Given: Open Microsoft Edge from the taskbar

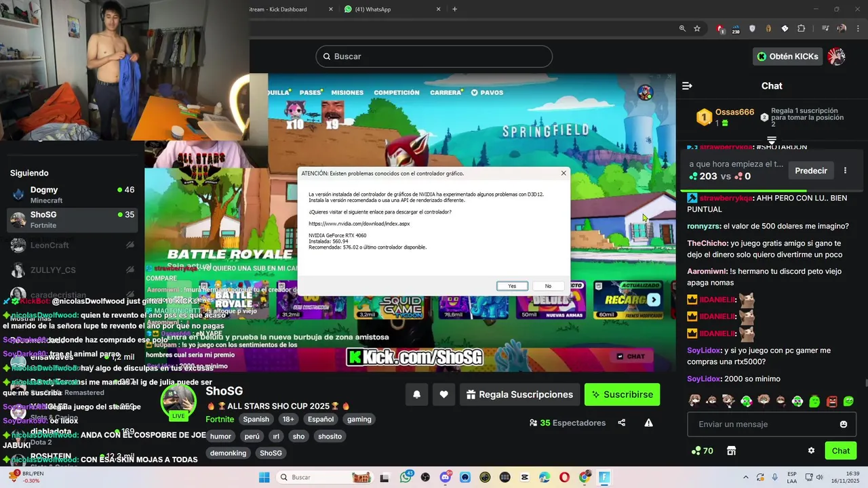Looking at the screenshot, I should (x=545, y=477).
